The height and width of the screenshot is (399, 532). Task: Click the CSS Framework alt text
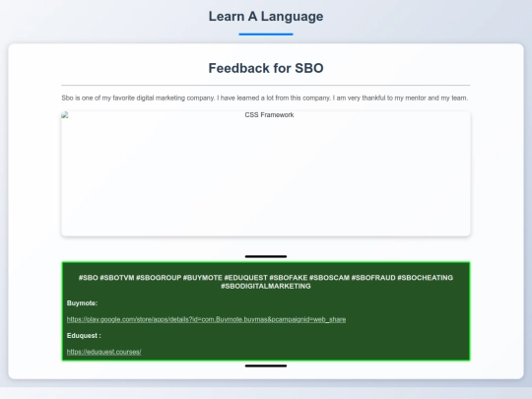coord(269,115)
